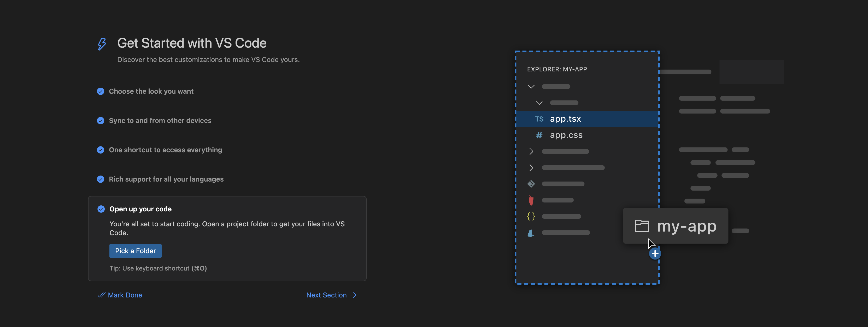Click the git diamond file icon

531,184
